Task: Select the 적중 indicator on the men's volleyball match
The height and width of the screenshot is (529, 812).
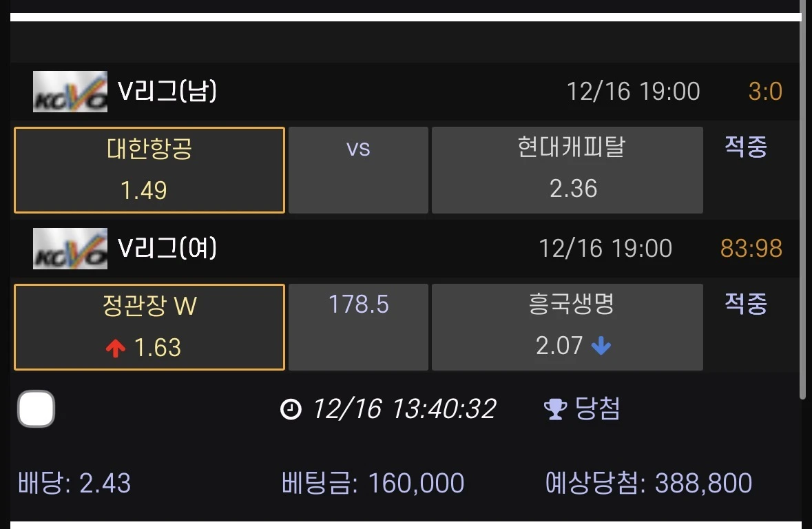Action: (x=745, y=147)
